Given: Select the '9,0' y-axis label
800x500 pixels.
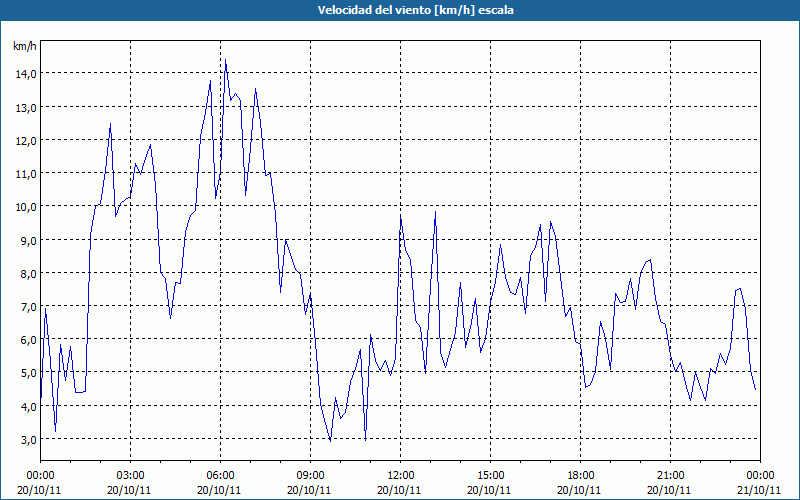Looking at the screenshot, I should 28,240.
